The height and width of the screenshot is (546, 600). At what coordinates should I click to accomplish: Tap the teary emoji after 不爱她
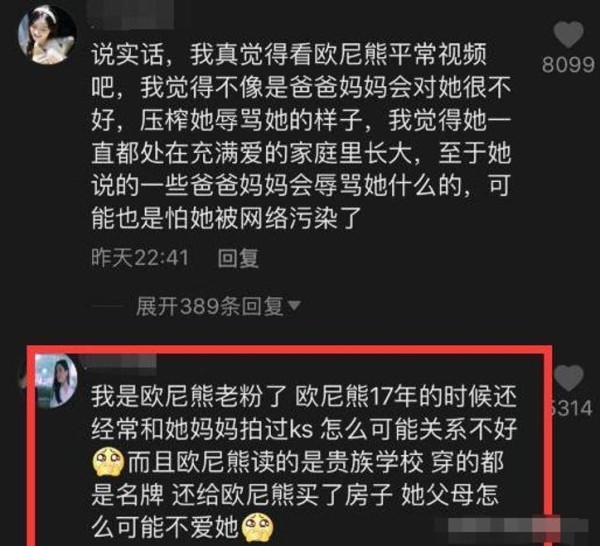[258, 528]
